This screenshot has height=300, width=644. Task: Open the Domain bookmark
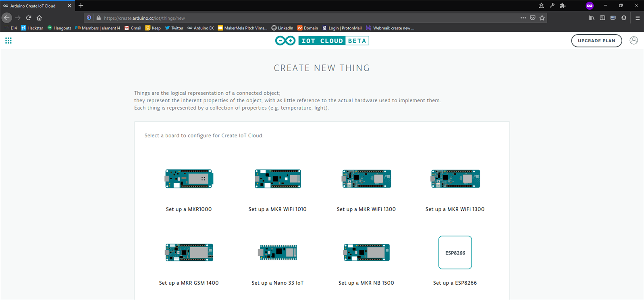(307, 28)
